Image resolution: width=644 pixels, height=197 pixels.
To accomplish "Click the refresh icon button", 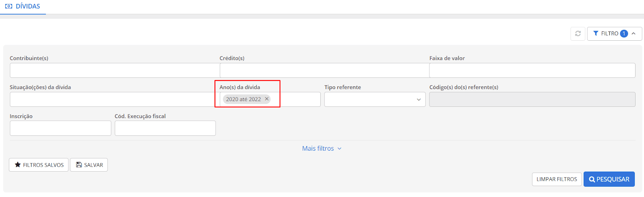I will pyautogui.click(x=578, y=34).
